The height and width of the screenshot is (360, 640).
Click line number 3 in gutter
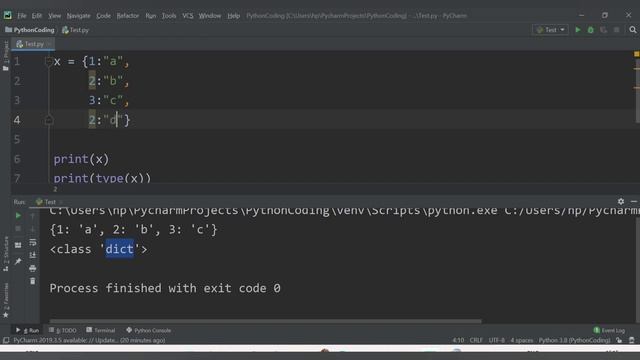[17, 100]
